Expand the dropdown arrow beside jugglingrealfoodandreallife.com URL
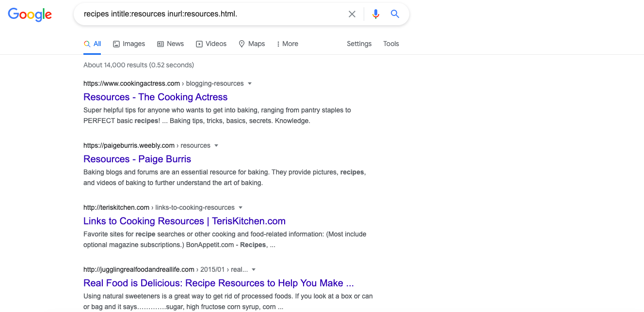This screenshot has height=312, width=644. [254, 269]
